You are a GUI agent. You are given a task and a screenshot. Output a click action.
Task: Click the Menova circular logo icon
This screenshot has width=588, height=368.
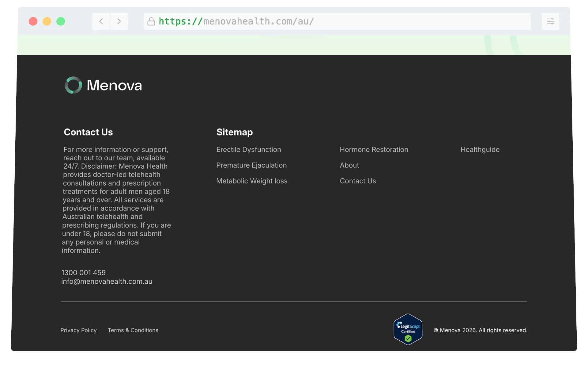point(73,85)
